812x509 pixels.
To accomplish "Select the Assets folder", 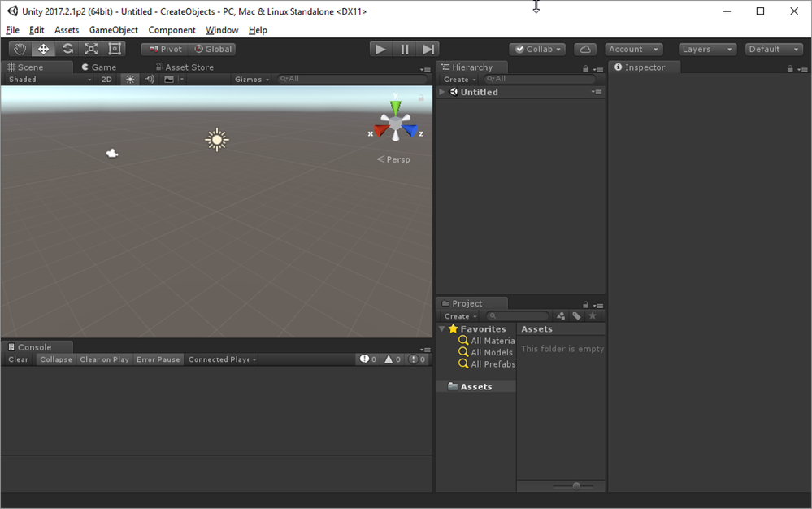I will click(476, 387).
